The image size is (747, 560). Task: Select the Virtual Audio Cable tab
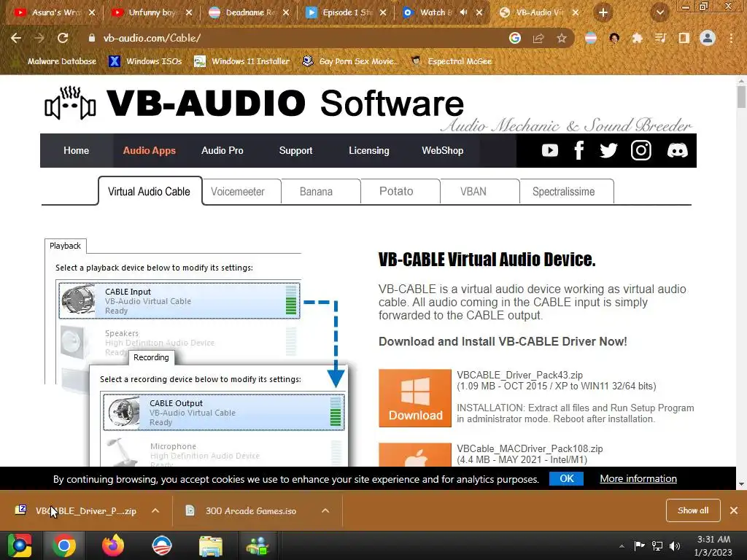[x=150, y=191]
